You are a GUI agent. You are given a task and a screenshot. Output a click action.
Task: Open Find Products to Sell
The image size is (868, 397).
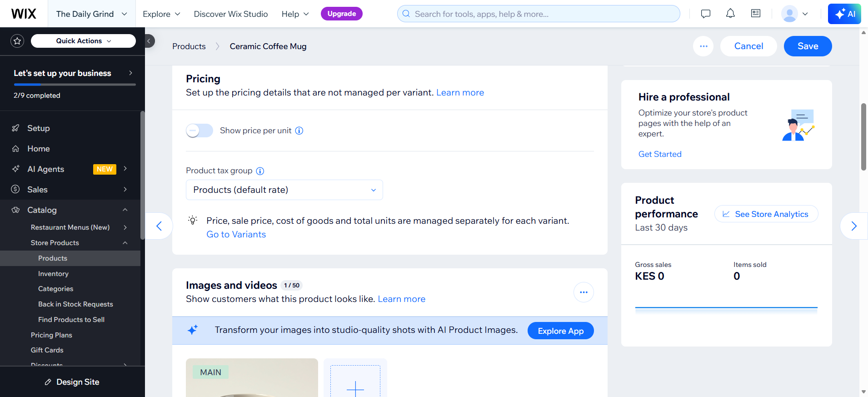pos(71,320)
